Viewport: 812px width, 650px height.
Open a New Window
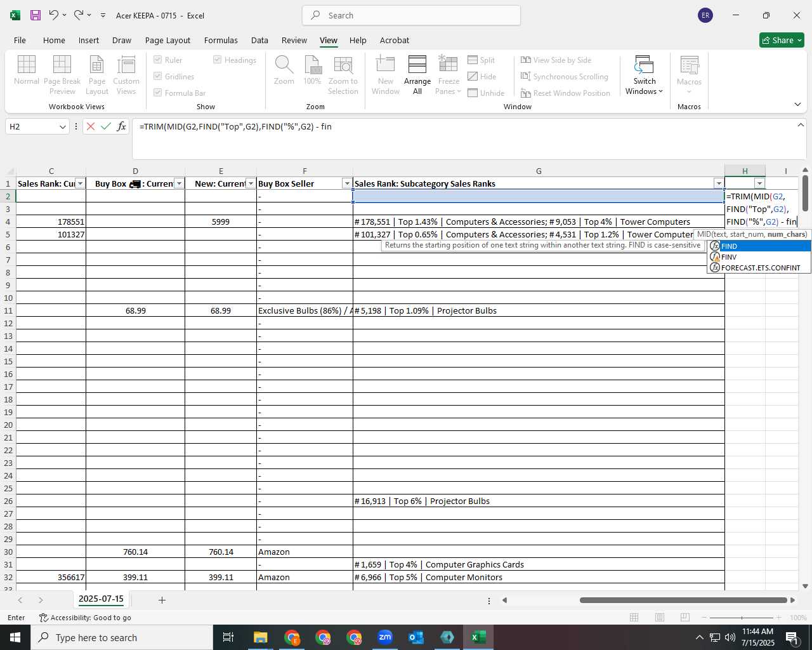pos(386,75)
